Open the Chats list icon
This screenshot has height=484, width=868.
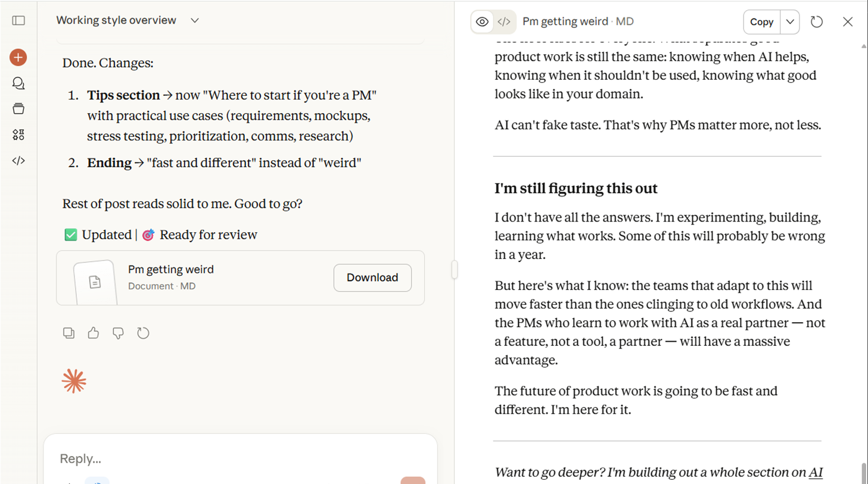coord(18,83)
